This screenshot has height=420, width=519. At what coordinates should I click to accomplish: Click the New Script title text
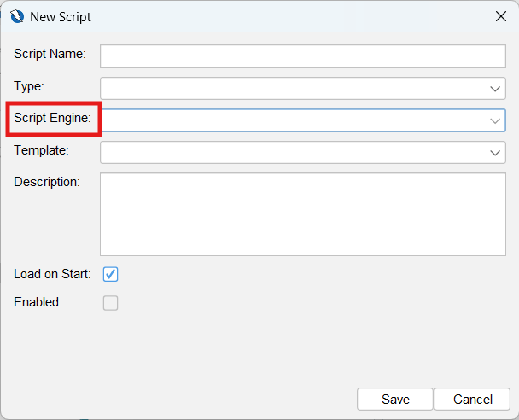[x=61, y=16]
